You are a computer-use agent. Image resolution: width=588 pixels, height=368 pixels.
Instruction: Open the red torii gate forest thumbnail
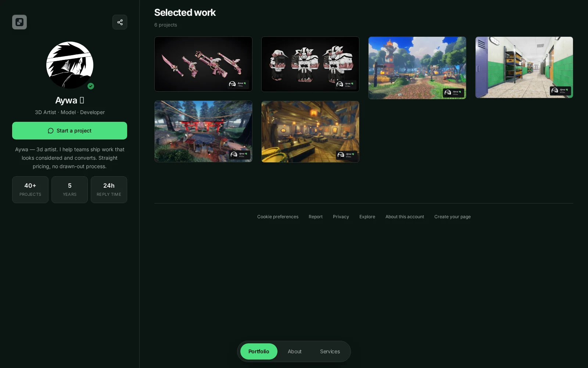pyautogui.click(x=203, y=131)
